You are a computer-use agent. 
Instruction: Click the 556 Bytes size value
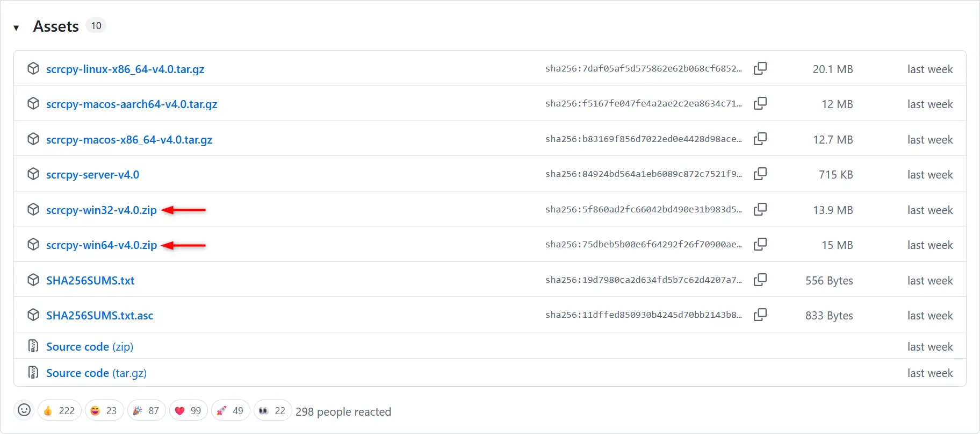[829, 280]
